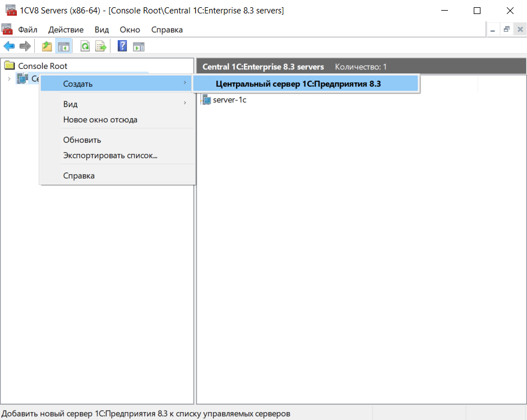Select Вид in the context menu
This screenshot has width=527, height=420.
coord(117,104)
